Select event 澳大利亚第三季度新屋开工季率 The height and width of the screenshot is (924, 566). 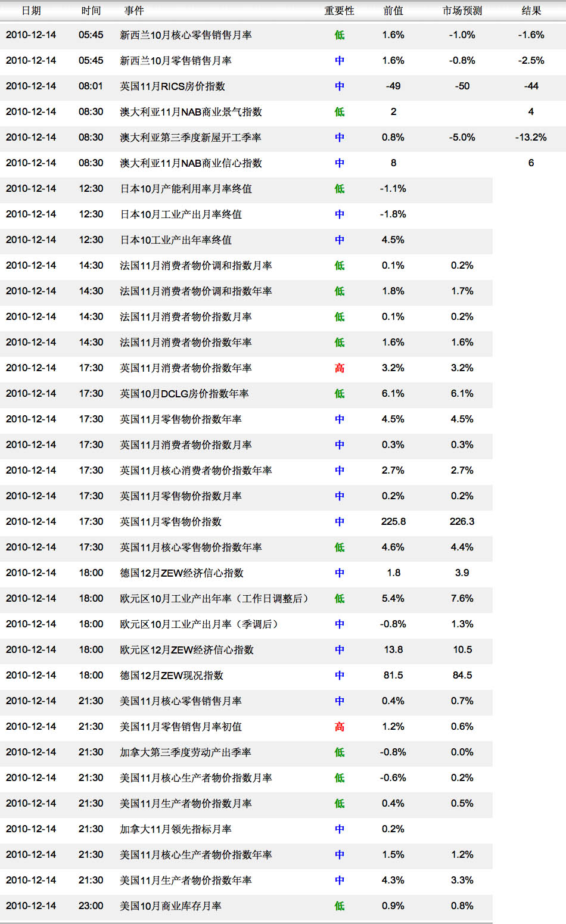pyautogui.click(x=191, y=138)
